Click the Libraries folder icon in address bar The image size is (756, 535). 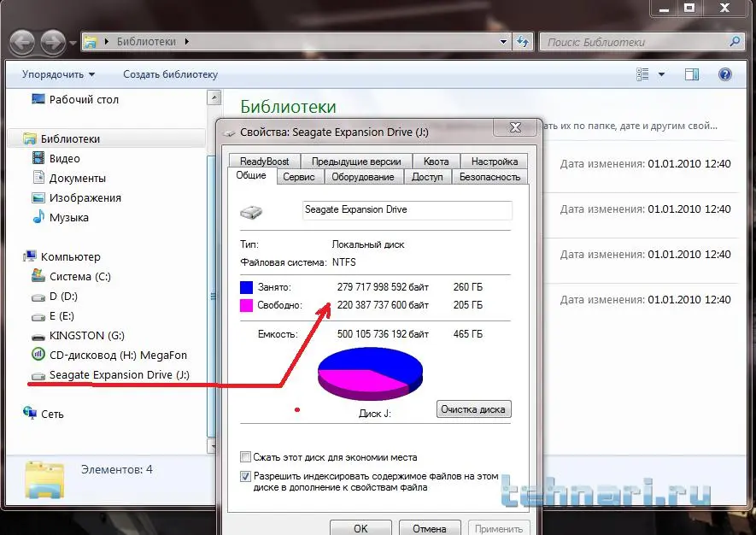(91, 42)
